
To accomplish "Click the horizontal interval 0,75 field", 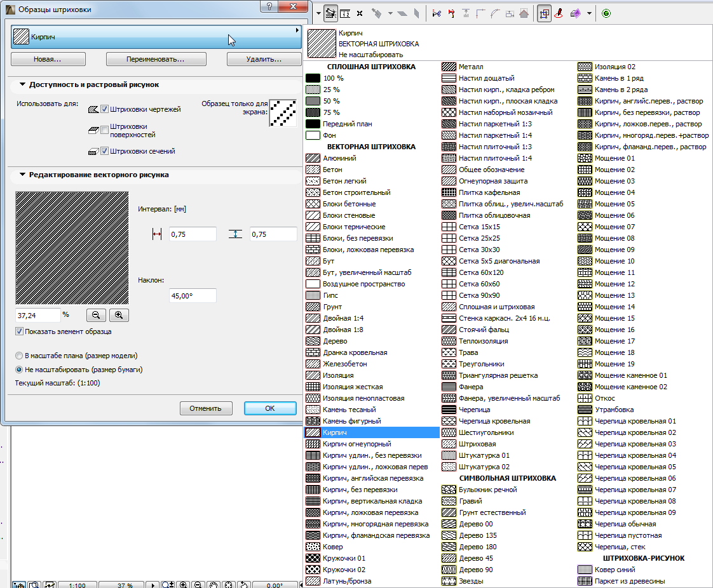I will click(193, 234).
